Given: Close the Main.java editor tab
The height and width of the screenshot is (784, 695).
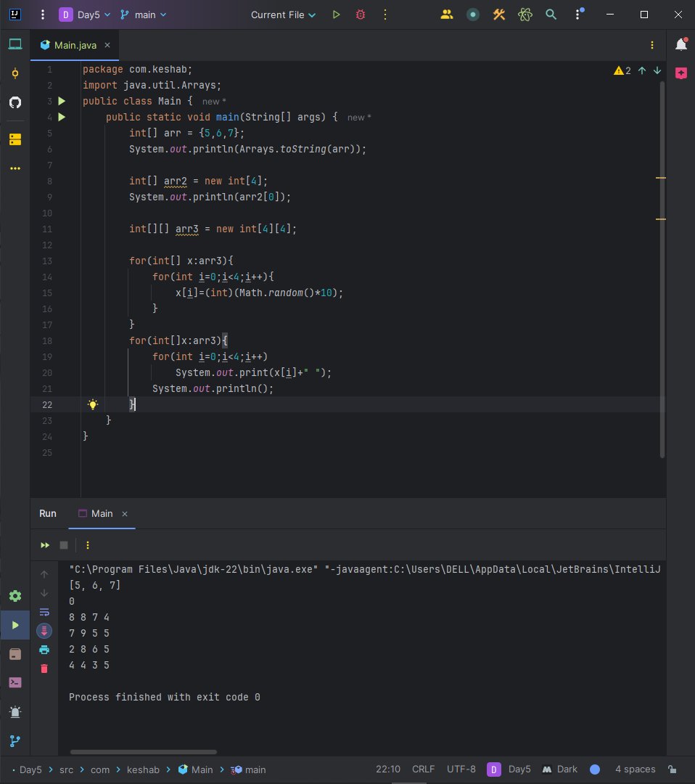Looking at the screenshot, I should click(x=107, y=45).
